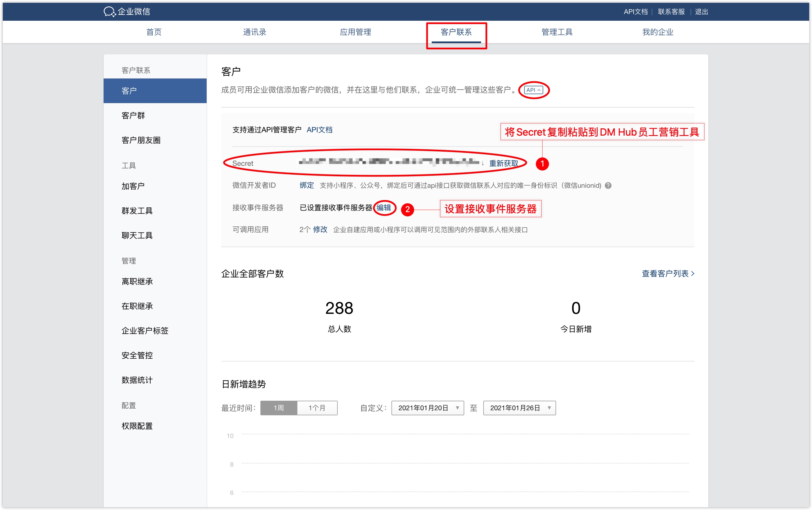
Task: Open API文档 link beside 支持通过API管理客户
Action: pyautogui.click(x=319, y=130)
